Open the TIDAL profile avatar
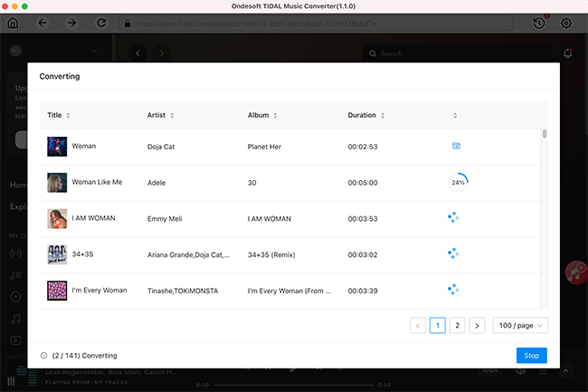This screenshot has height=392, width=588. 15,51
